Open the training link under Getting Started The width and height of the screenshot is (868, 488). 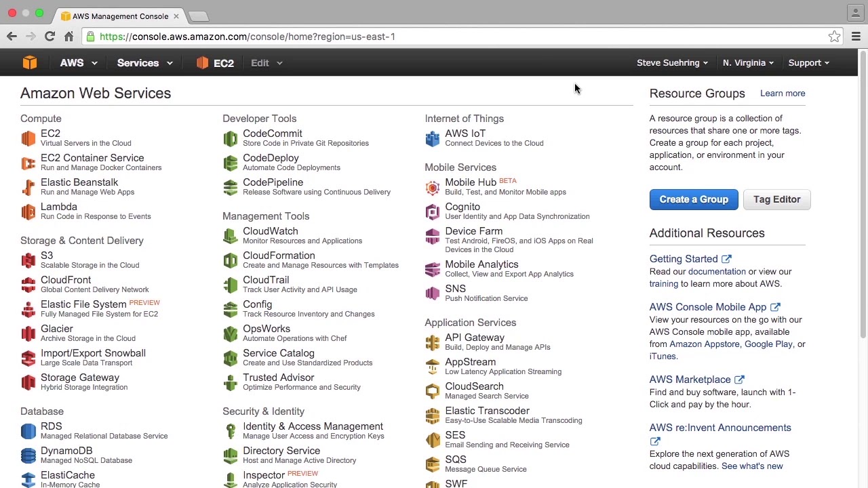[664, 284]
